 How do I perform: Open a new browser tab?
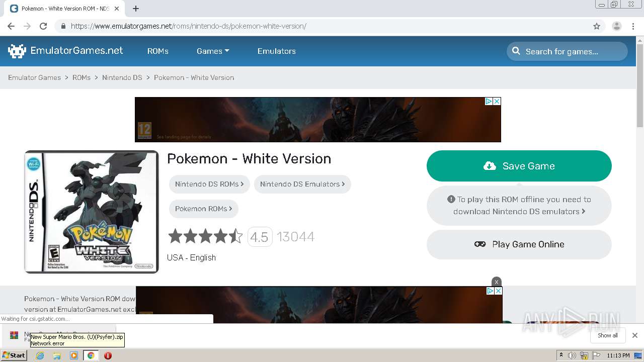pyautogui.click(x=136, y=9)
